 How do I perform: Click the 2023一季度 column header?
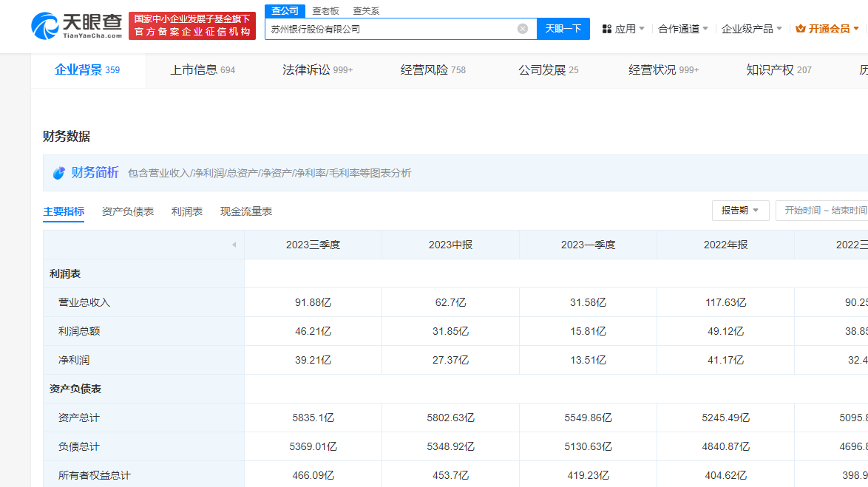coord(588,245)
